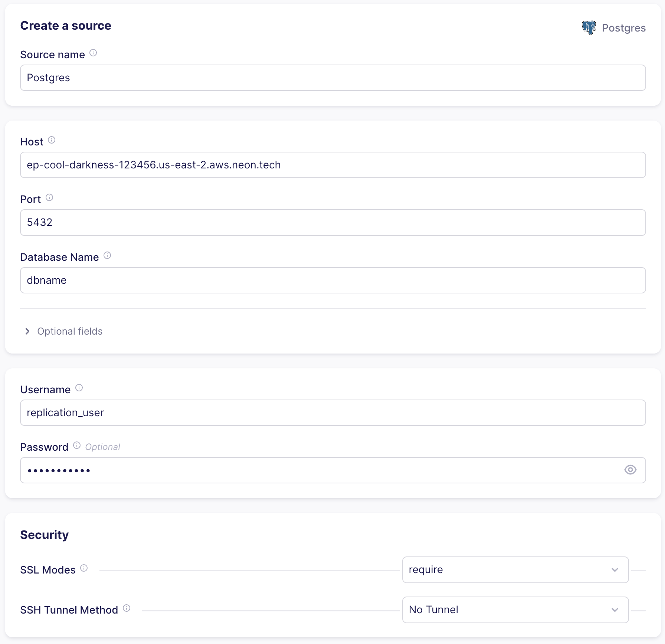This screenshot has width=665, height=644.
Task: Click the Postgres label in the header
Action: point(624,27)
